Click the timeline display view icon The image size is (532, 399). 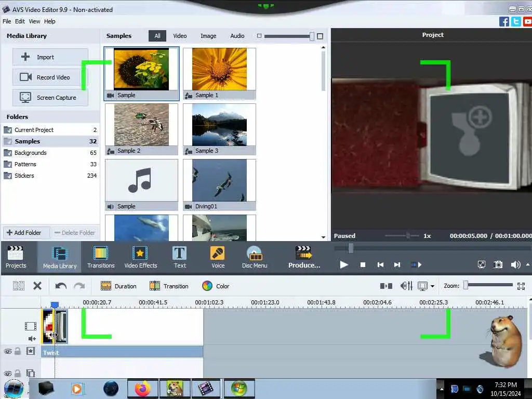coord(423,286)
